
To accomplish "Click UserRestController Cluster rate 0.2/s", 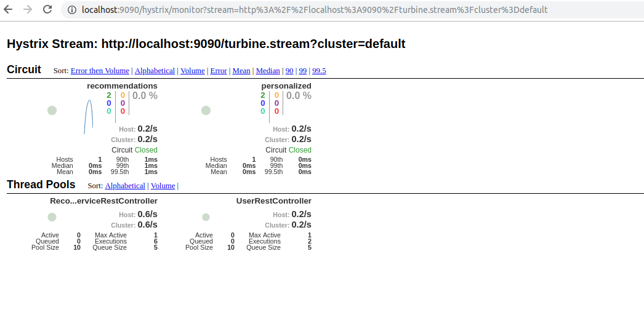I will (x=302, y=225).
